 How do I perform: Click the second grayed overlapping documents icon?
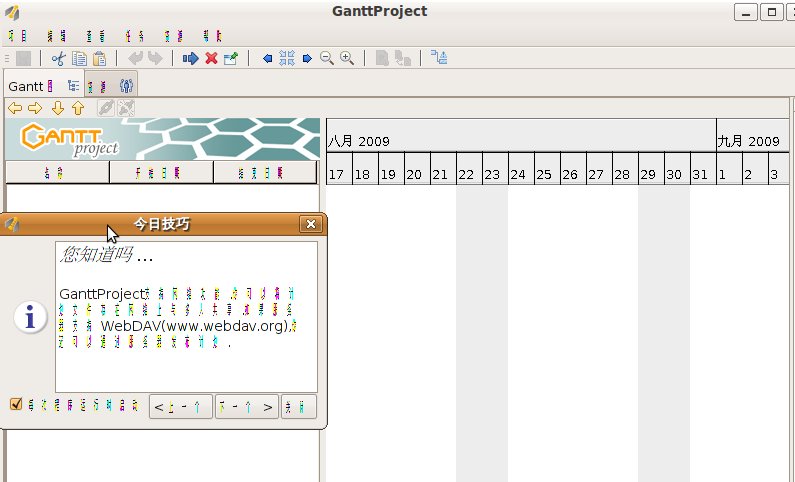403,58
